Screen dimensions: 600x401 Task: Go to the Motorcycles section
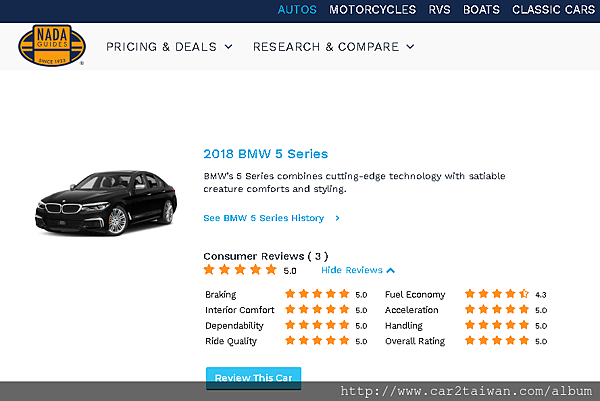(x=373, y=10)
